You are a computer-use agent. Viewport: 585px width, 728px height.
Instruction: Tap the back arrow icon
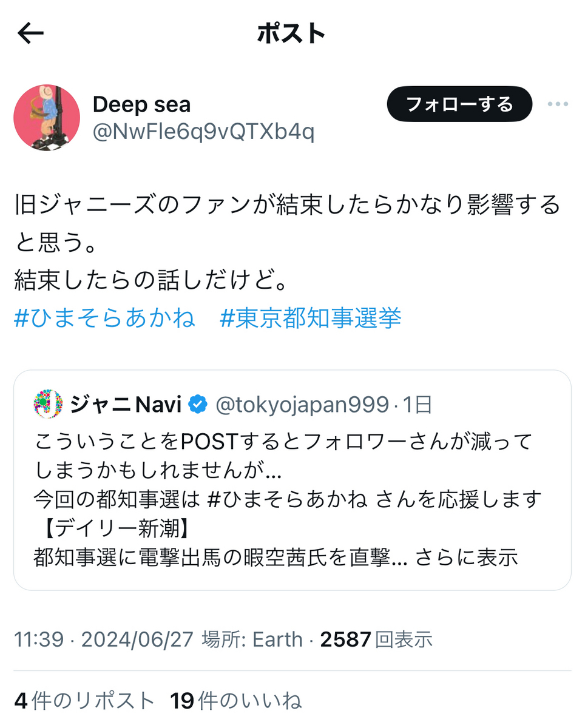[x=30, y=34]
